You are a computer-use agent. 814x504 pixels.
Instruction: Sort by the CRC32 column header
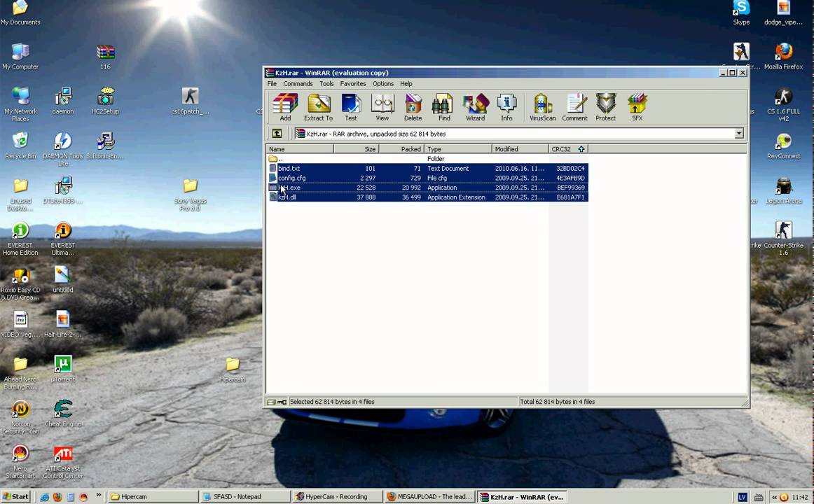(568, 149)
